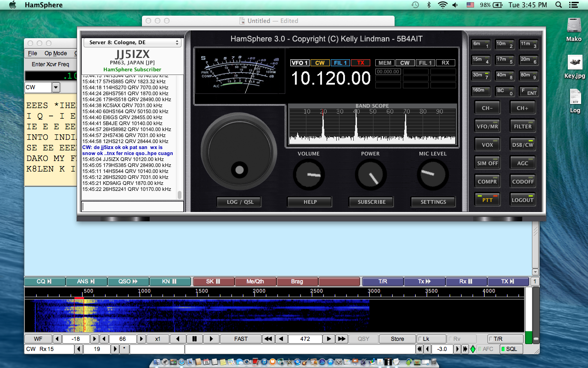This screenshot has height=368, width=588.
Task: Click the LOGOUT button
Action: pos(523,199)
